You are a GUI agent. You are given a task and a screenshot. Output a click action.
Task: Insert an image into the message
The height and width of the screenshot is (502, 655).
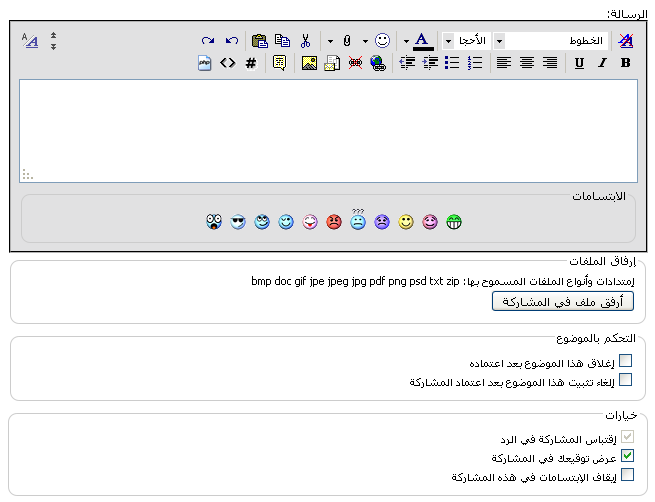pos(309,63)
